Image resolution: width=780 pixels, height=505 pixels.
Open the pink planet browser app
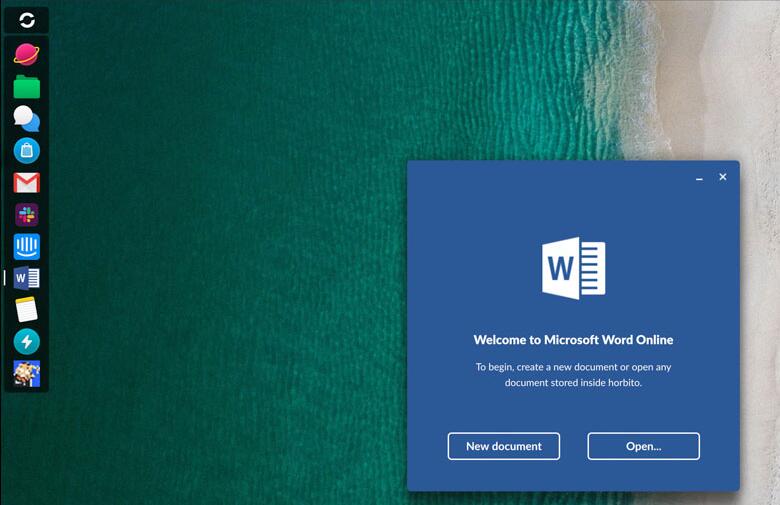[x=26, y=54]
